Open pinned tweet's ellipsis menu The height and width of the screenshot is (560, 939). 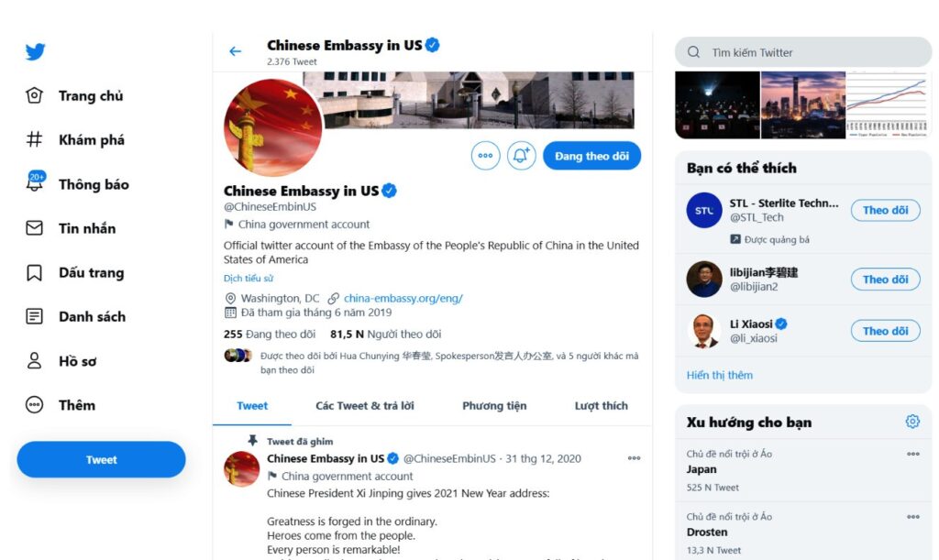[634, 458]
